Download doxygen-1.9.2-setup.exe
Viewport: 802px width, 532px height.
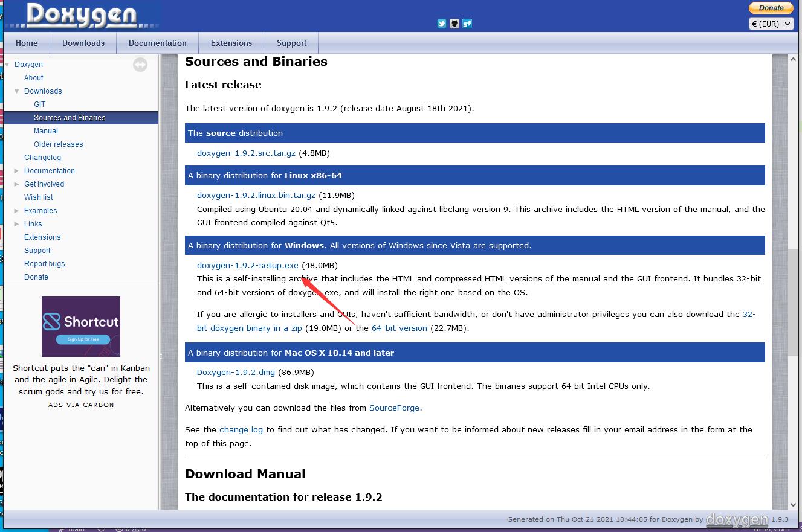tap(248, 265)
